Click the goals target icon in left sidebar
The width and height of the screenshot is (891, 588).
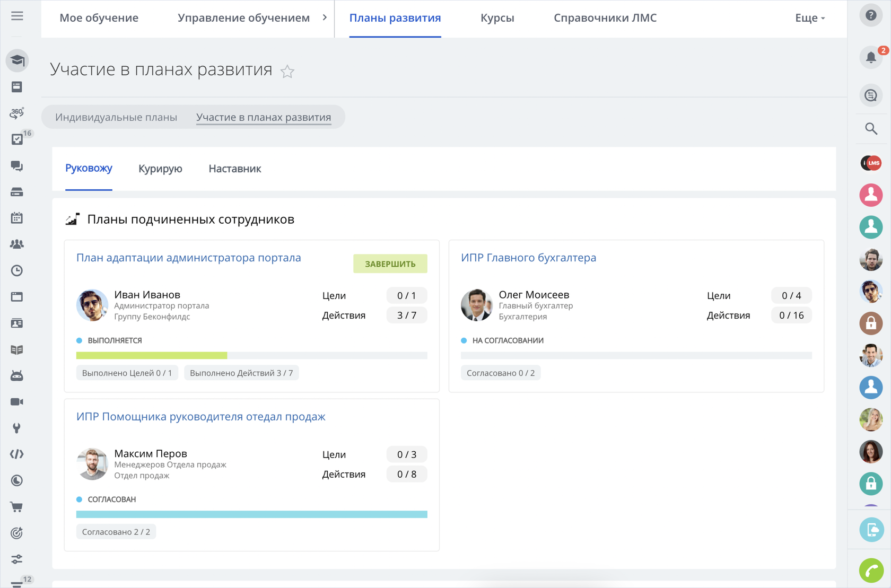tap(16, 533)
